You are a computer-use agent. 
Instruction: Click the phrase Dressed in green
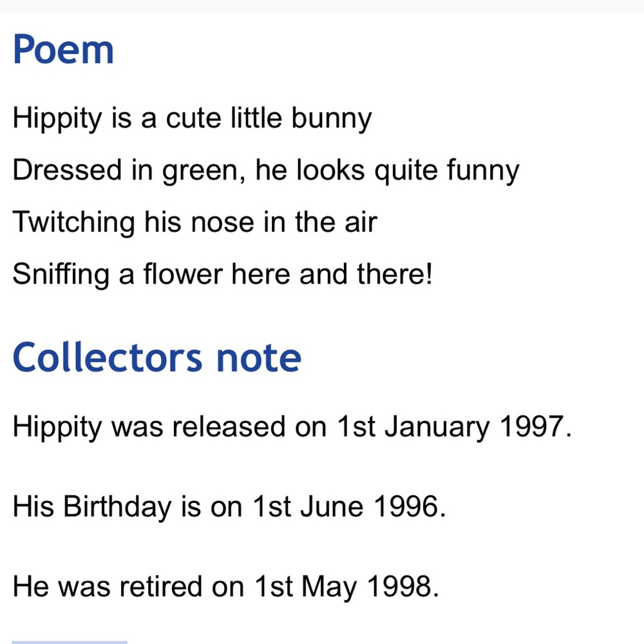(x=126, y=171)
